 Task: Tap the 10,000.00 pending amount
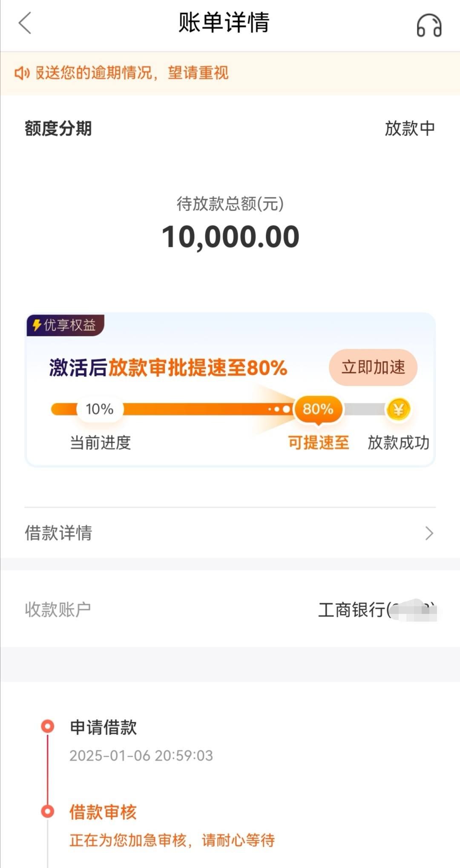point(230,237)
